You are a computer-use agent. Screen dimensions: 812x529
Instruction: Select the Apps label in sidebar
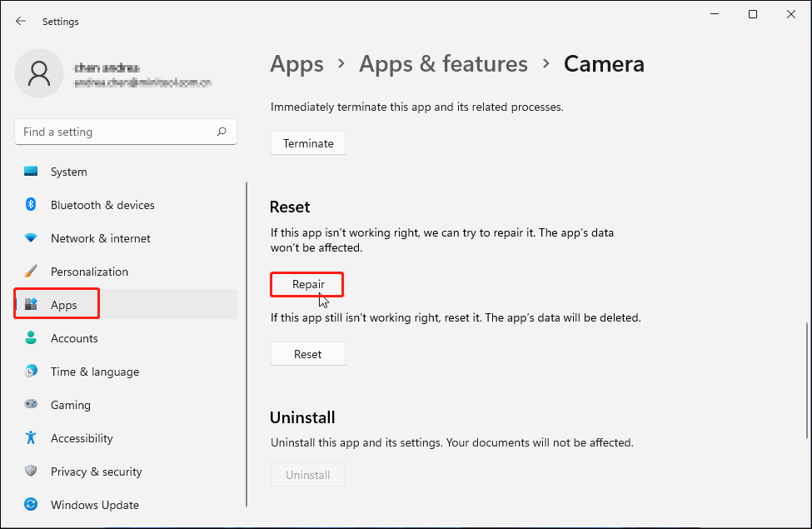(63, 305)
